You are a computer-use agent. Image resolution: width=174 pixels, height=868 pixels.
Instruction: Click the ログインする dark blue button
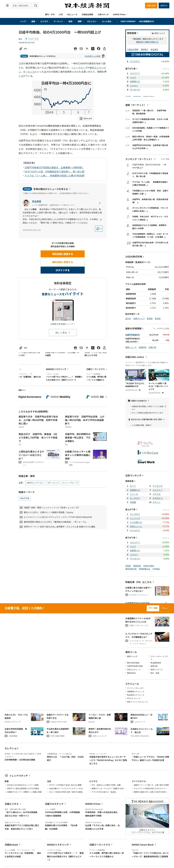62,270
